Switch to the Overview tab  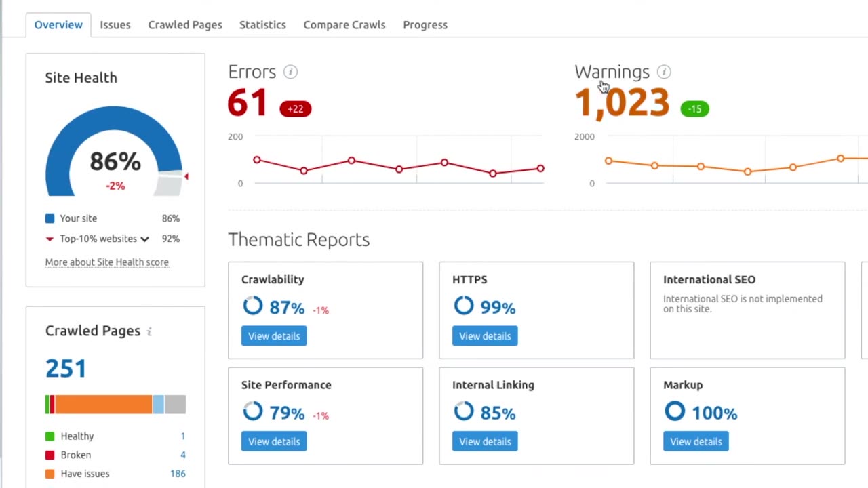click(58, 24)
